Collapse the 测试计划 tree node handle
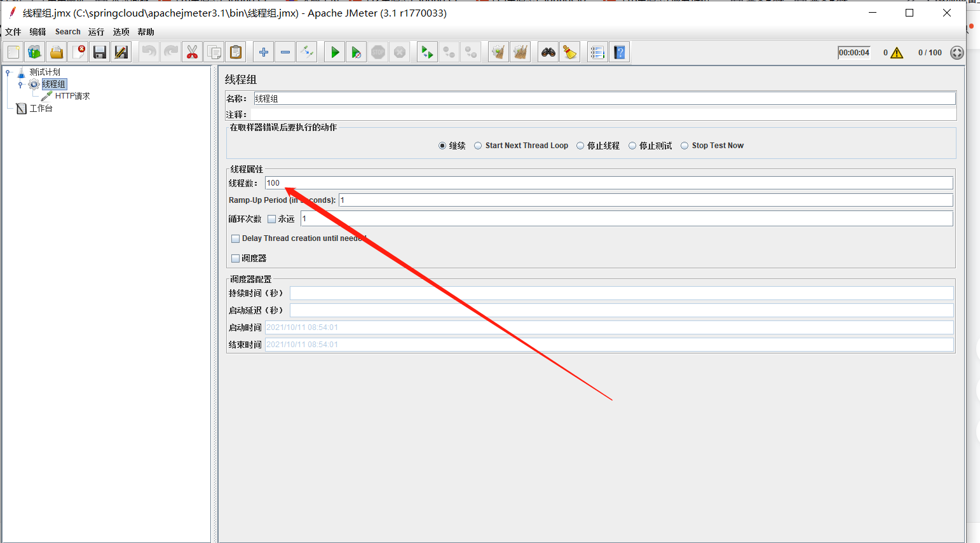The image size is (980, 543). point(8,72)
